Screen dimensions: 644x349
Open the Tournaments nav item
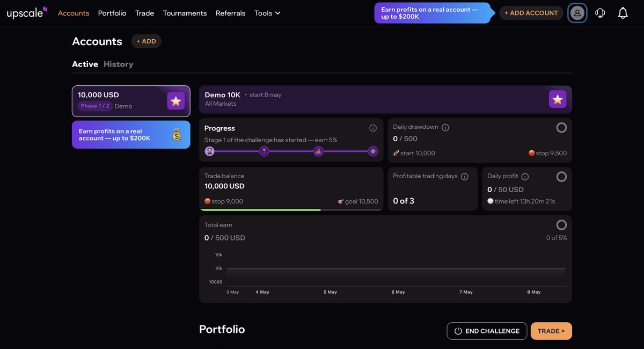tap(185, 13)
